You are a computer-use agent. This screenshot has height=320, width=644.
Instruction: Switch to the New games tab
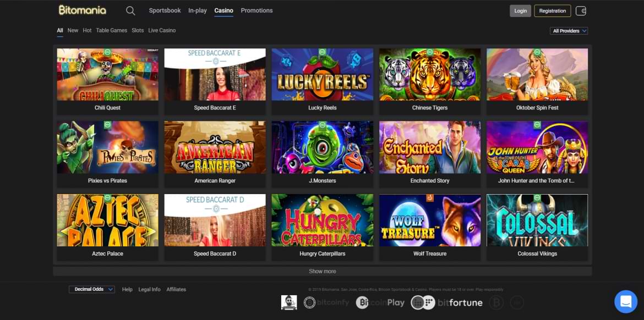(x=73, y=30)
